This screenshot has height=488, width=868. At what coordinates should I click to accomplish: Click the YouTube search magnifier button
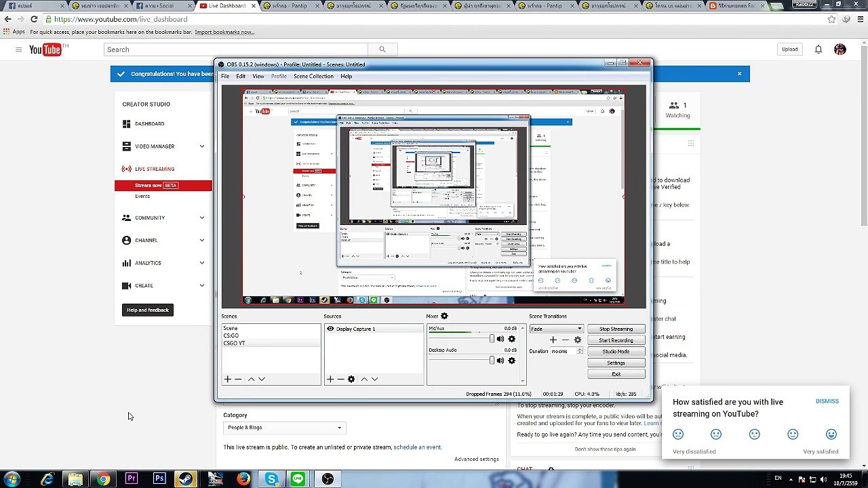382,49
